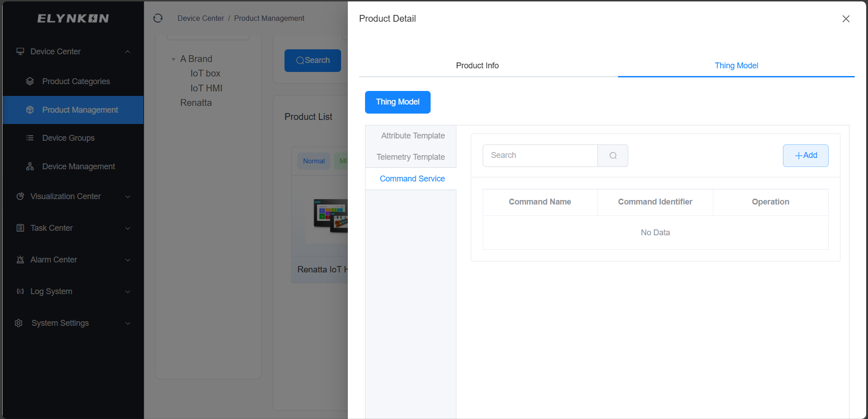Click the Device Groups list icon
Screen dimensions: 868x419
click(x=30, y=138)
